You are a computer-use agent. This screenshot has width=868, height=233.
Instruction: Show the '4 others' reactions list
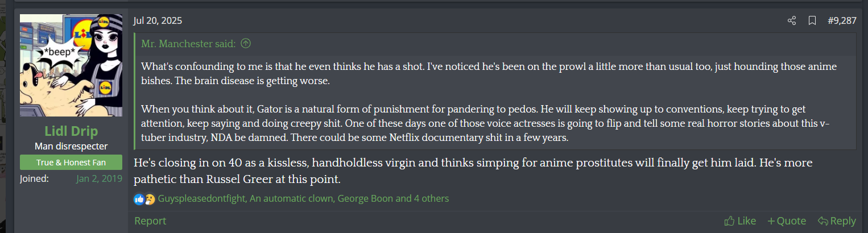431,199
